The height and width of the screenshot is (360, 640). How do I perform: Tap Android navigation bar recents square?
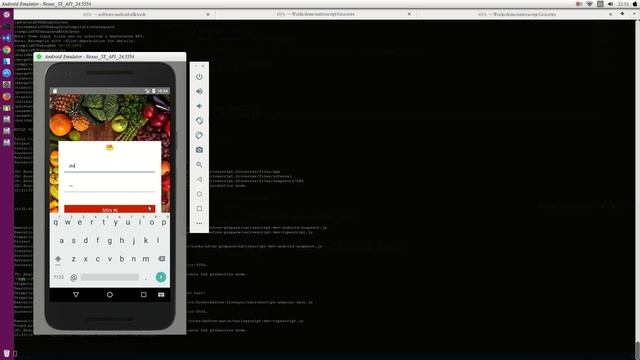(x=143, y=294)
